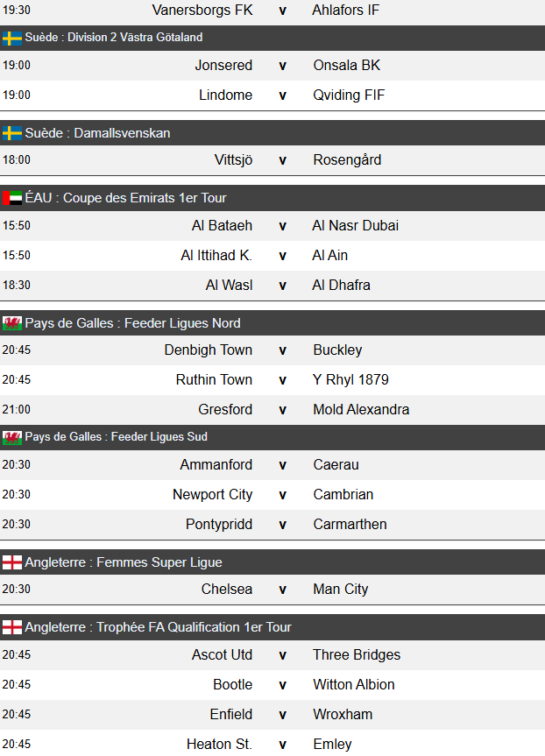Open the Vittsjö v Rosengård match

pyautogui.click(x=282, y=160)
